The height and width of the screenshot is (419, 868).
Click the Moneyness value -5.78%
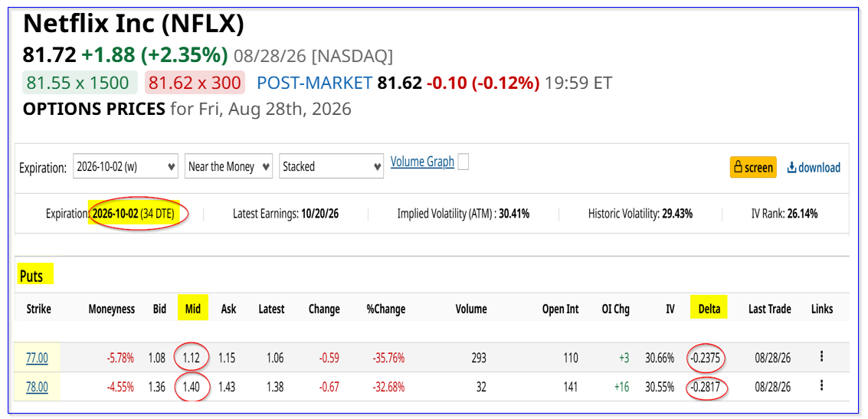[x=120, y=358]
